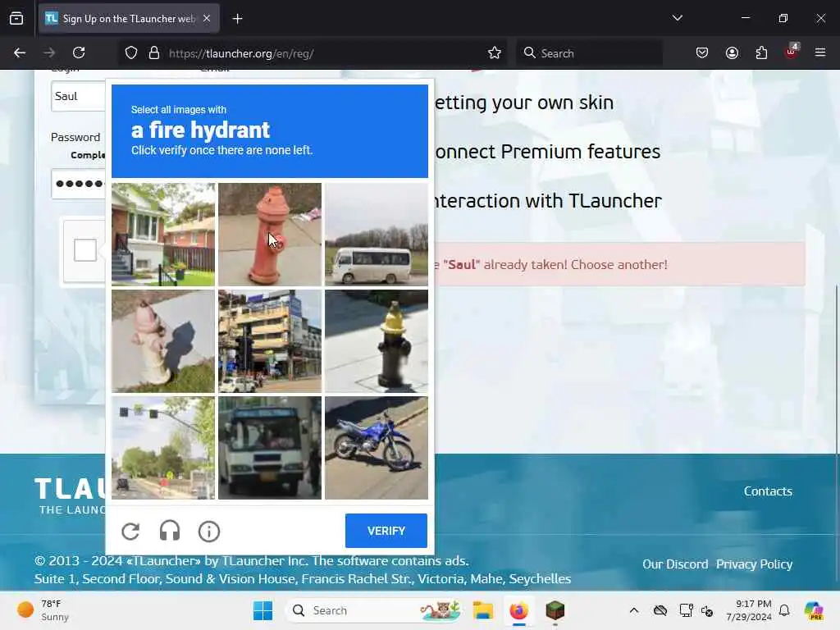Click the site security padlock icon
840x630 pixels.
coord(154,52)
